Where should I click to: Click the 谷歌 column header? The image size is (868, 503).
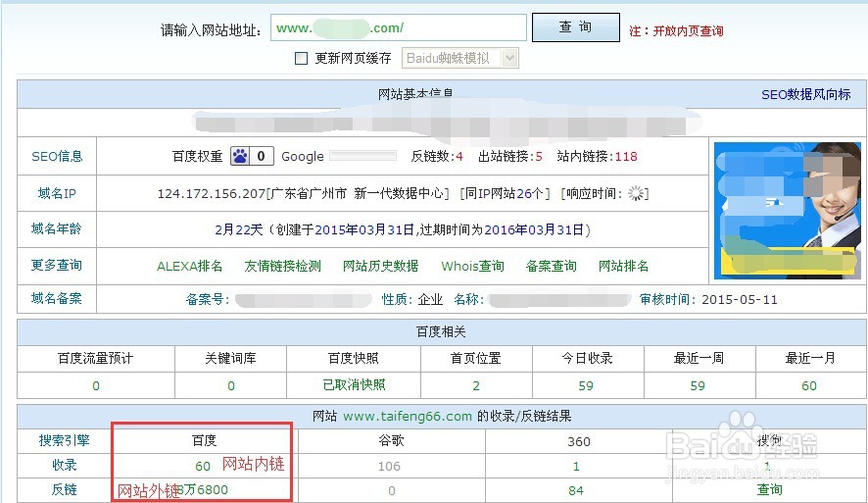[391, 440]
